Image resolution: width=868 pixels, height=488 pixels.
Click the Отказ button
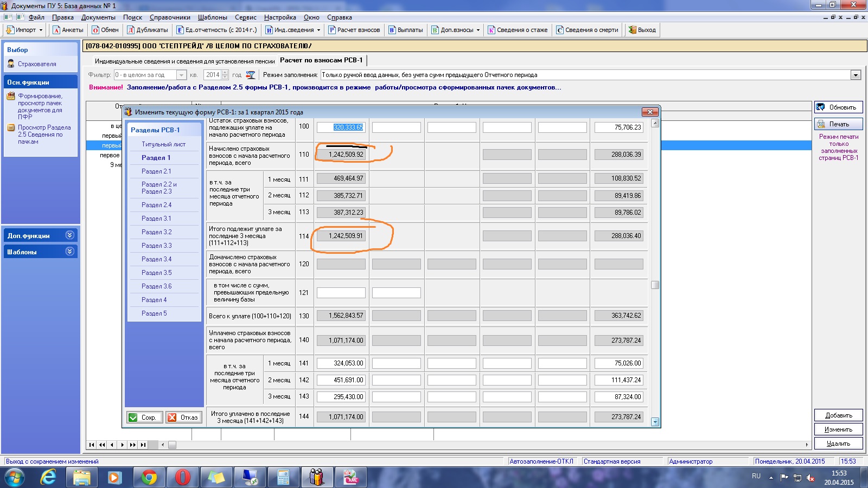(x=183, y=418)
